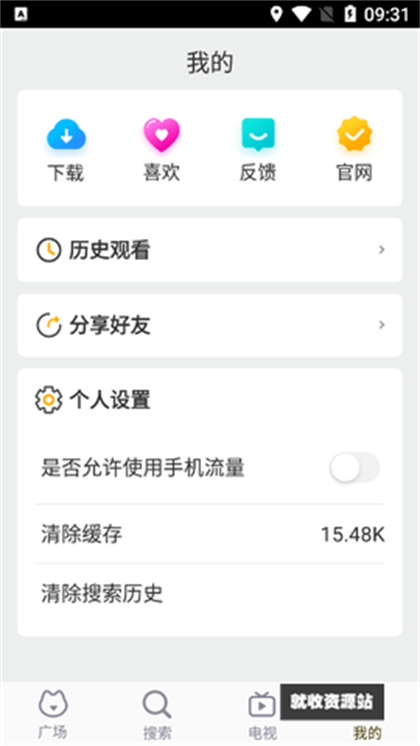The width and height of the screenshot is (420, 746).
Task: Toggle 是否允许使用手机流量 switch
Action: click(x=355, y=467)
